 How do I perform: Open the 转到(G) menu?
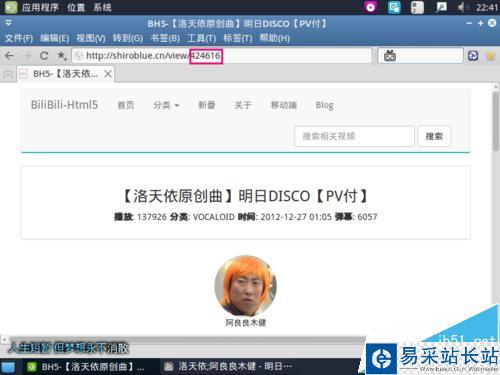click(128, 38)
